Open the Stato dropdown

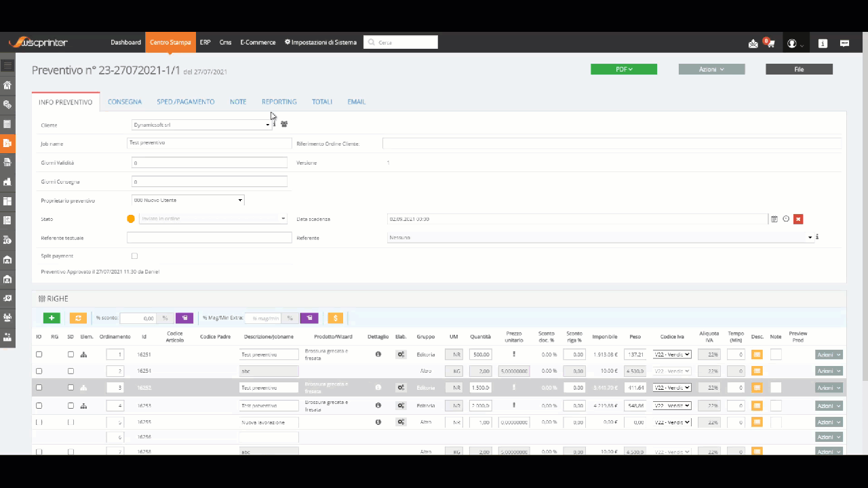[213, 219]
